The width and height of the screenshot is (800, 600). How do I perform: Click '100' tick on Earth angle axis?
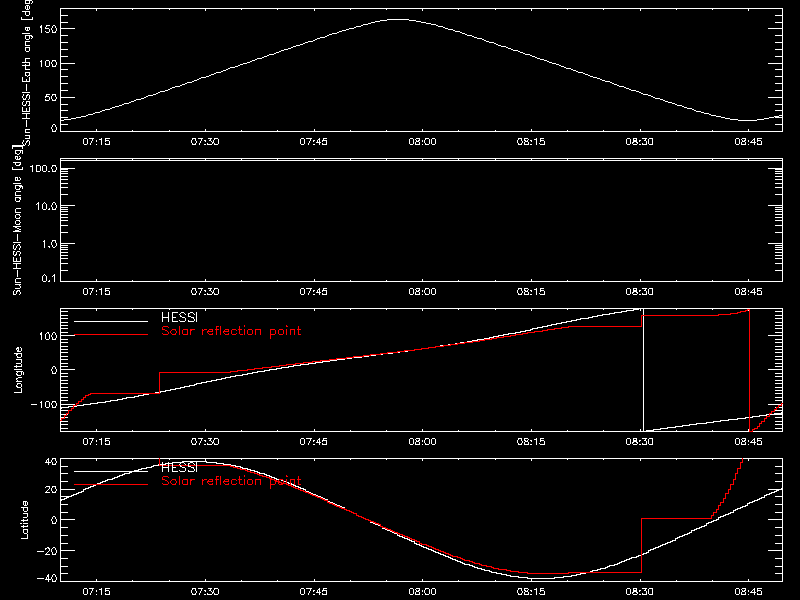[47, 64]
